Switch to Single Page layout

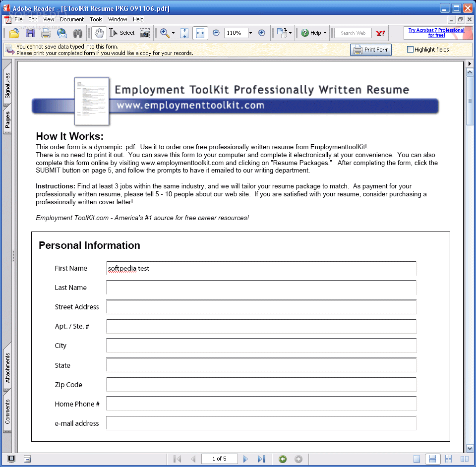[417, 459]
